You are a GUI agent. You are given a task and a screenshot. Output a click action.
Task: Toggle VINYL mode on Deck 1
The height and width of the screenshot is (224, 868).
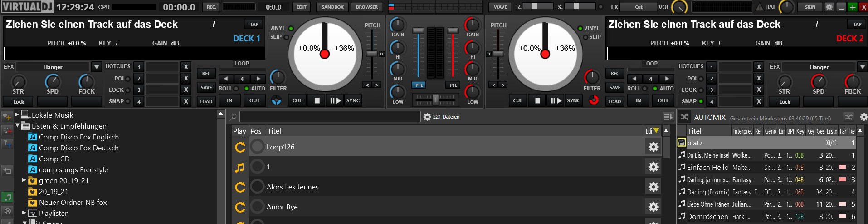click(291, 28)
